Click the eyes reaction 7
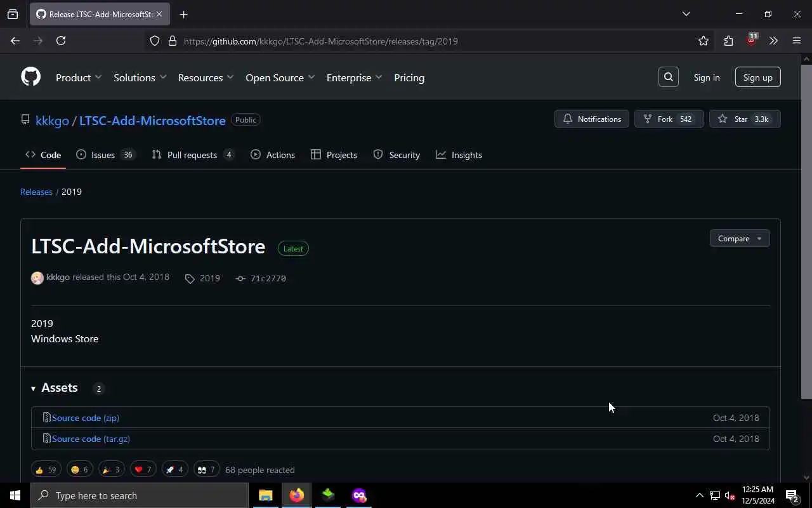This screenshot has height=508, width=812. pyautogui.click(x=207, y=469)
